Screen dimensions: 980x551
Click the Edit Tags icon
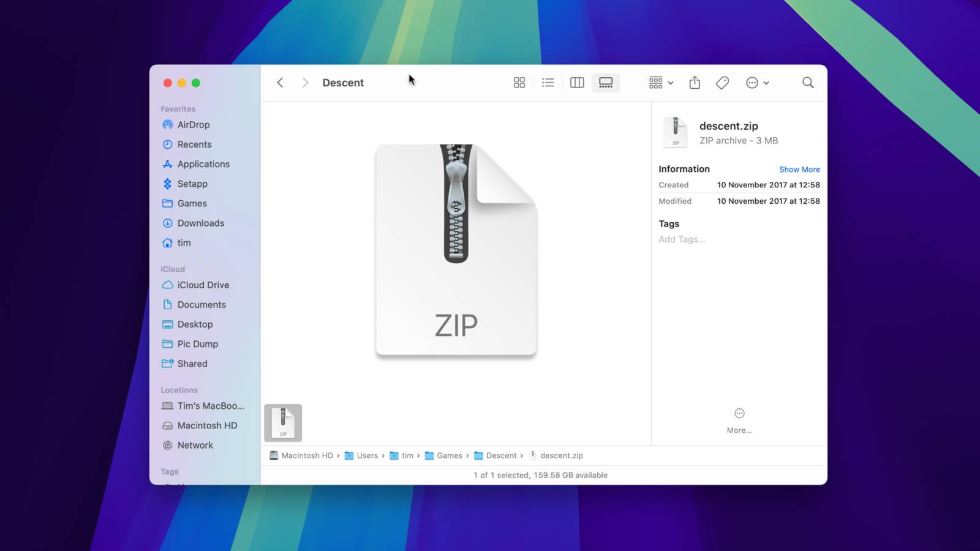click(x=722, y=83)
